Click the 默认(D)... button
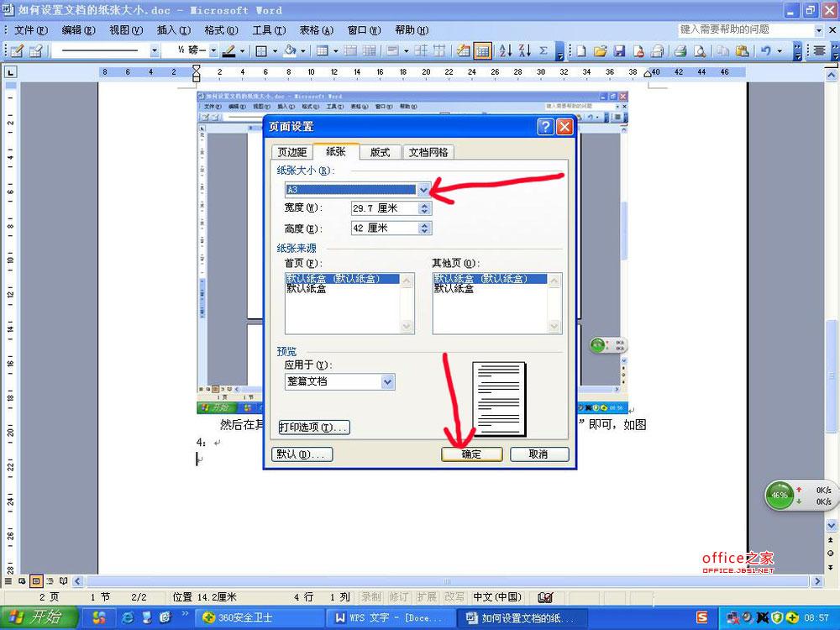The height and width of the screenshot is (630, 840). [x=302, y=454]
